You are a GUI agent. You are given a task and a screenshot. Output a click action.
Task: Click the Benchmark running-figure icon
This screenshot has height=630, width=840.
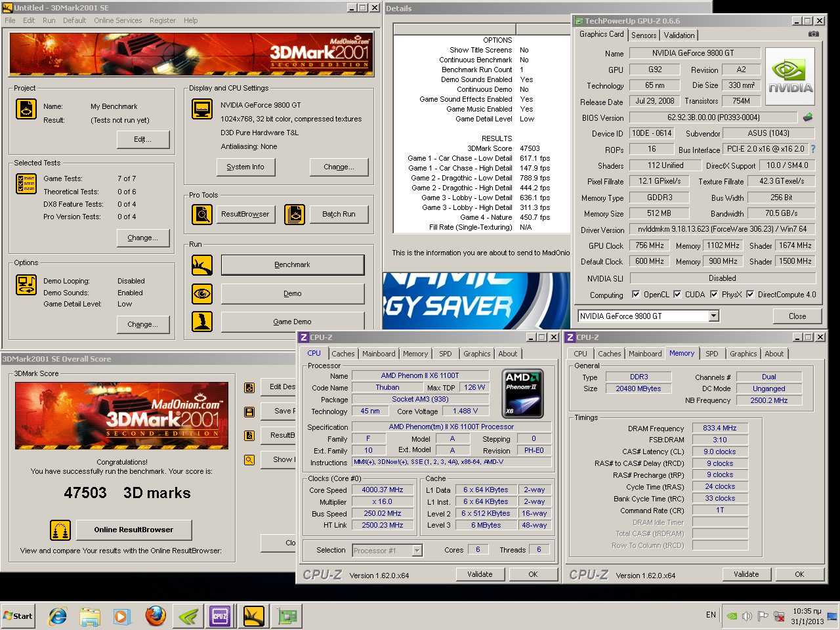(202, 265)
